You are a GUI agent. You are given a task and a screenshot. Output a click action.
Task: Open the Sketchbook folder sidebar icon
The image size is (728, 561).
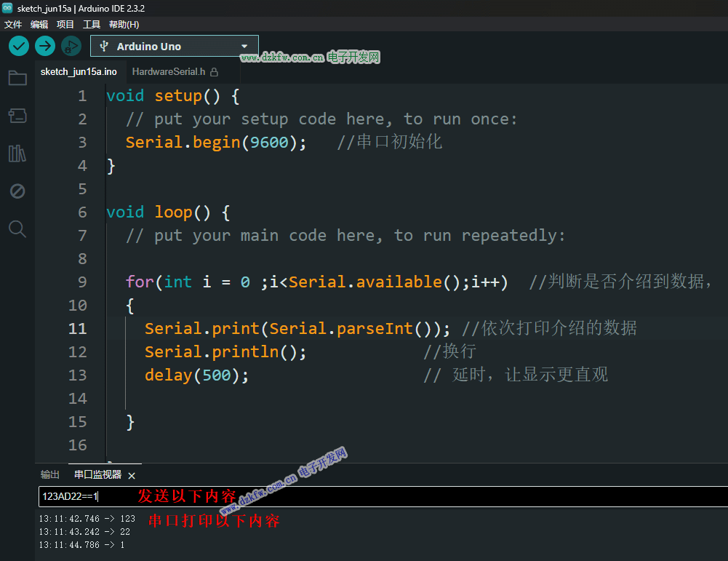pyautogui.click(x=17, y=79)
